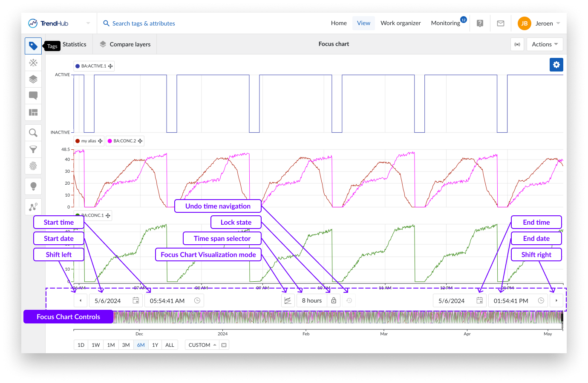
Task: Open the funnel filter tool
Action: pyautogui.click(x=33, y=149)
